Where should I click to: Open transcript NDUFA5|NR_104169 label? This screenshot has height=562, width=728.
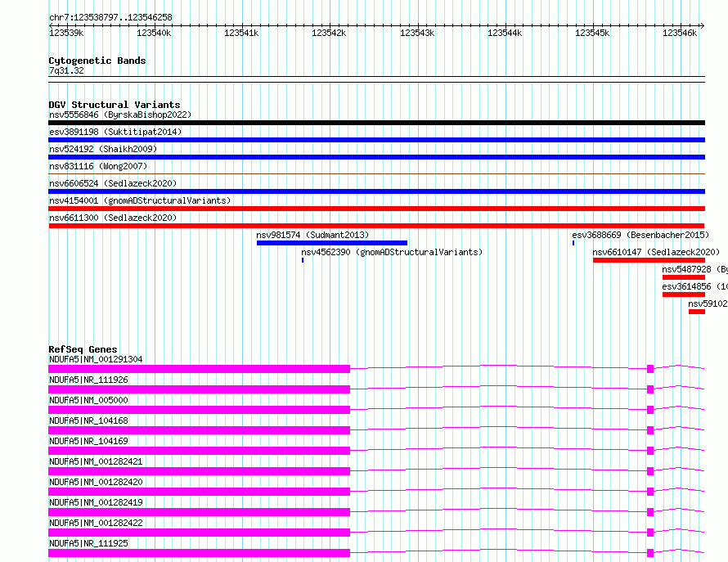point(88,441)
